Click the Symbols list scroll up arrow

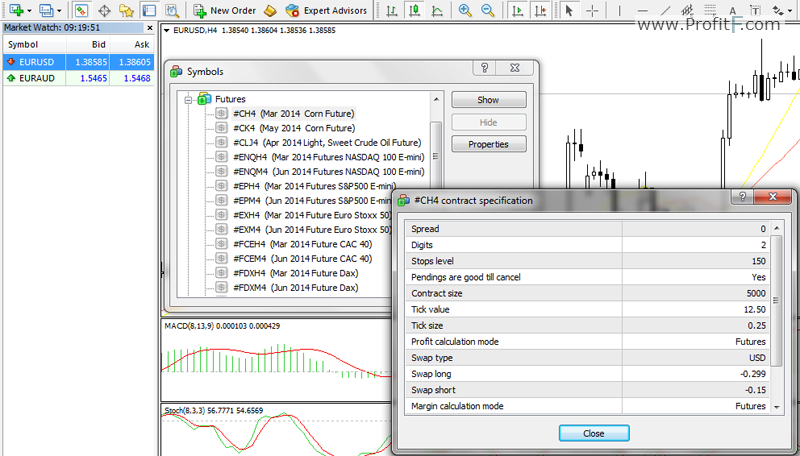tap(436, 99)
